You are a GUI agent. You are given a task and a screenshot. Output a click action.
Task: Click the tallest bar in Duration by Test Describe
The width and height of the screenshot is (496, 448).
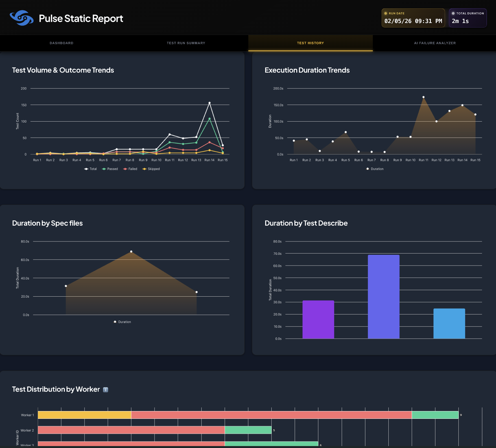384,297
